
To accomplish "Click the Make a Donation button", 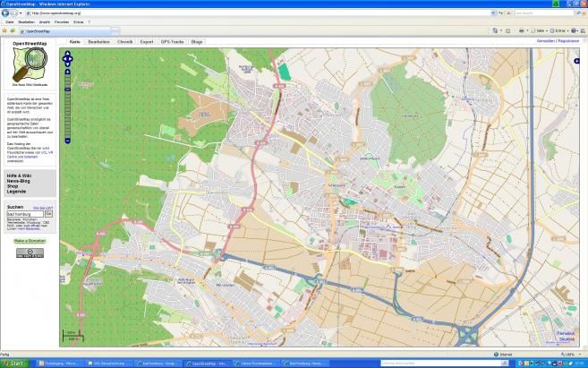I will 30,241.
